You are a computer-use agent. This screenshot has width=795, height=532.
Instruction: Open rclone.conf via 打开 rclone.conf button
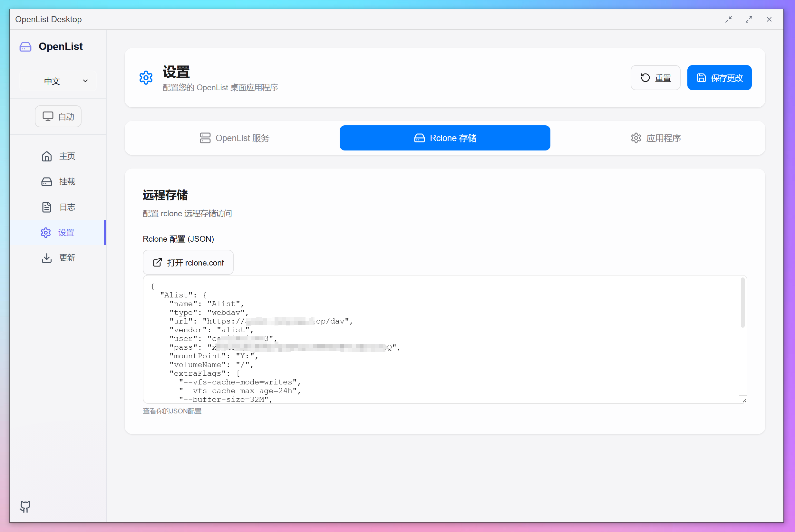(188, 262)
